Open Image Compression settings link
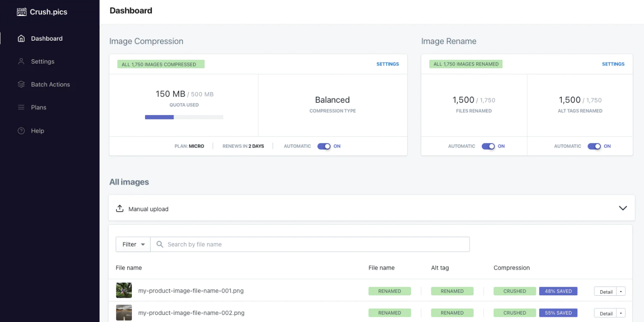This screenshot has width=644, height=322. coord(387,64)
